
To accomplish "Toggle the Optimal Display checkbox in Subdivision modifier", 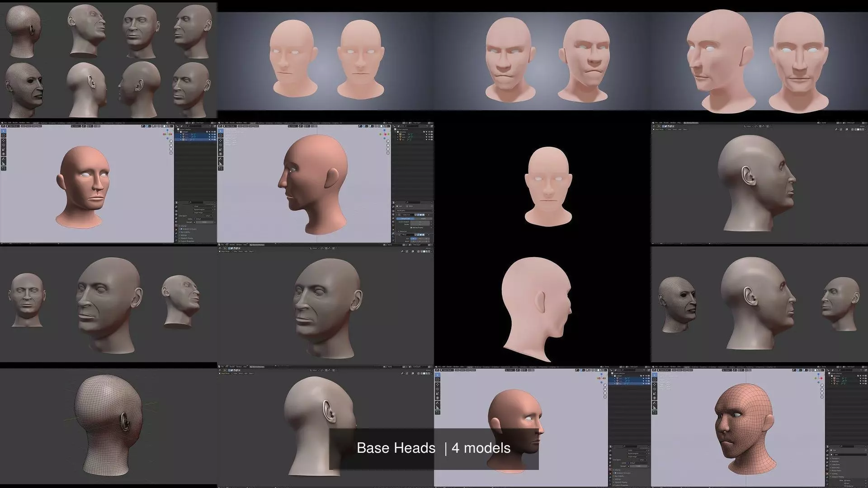I will point(411,227).
